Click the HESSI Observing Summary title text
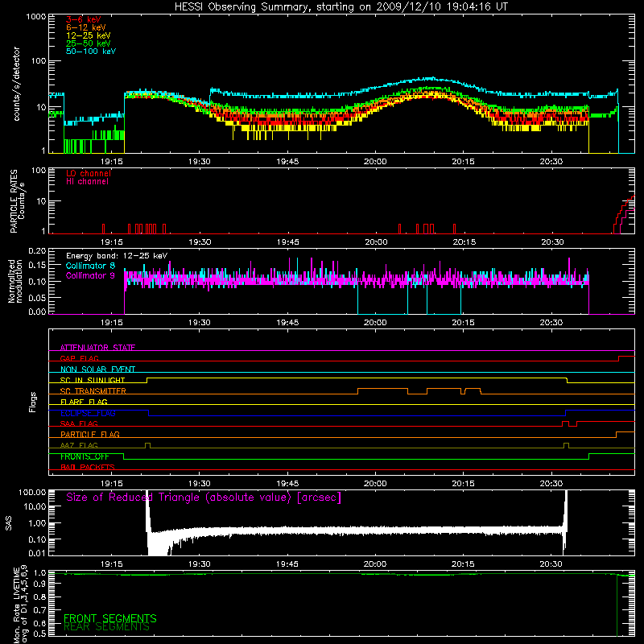Viewport: 644px width, 644px height. (x=341, y=7)
